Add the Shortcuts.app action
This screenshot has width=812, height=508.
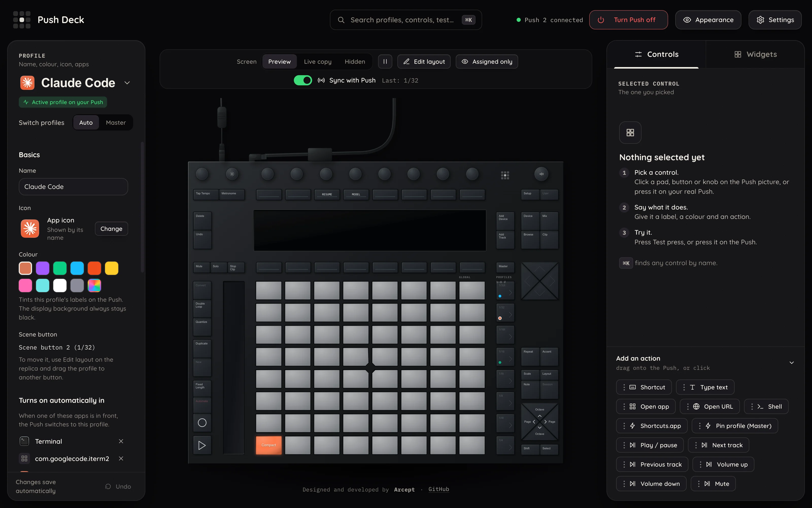(652, 426)
